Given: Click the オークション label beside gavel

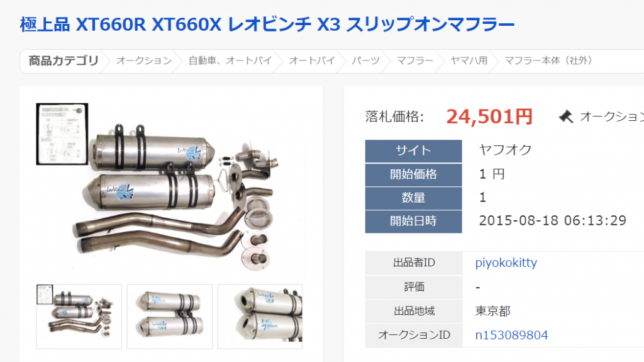Looking at the screenshot, I should pyautogui.click(x=611, y=117).
